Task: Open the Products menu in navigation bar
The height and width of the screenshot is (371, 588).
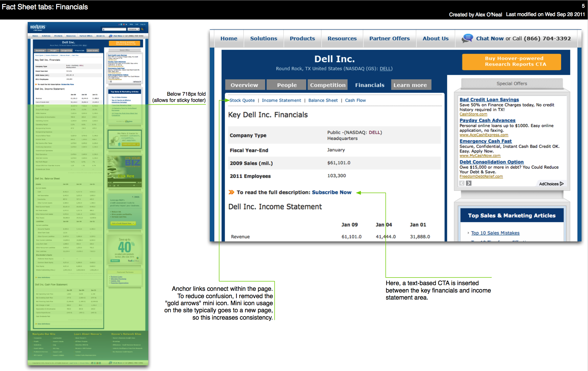Action: point(302,38)
